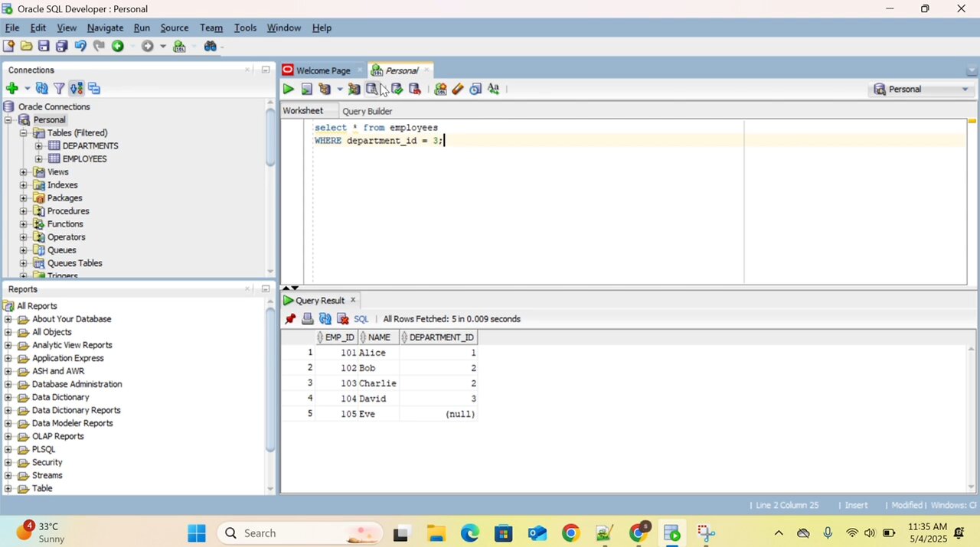Click the Find Database Object binoculars

[210, 46]
